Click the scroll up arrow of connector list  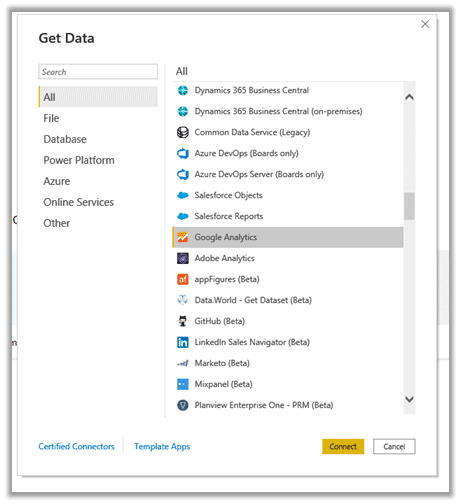tap(409, 97)
